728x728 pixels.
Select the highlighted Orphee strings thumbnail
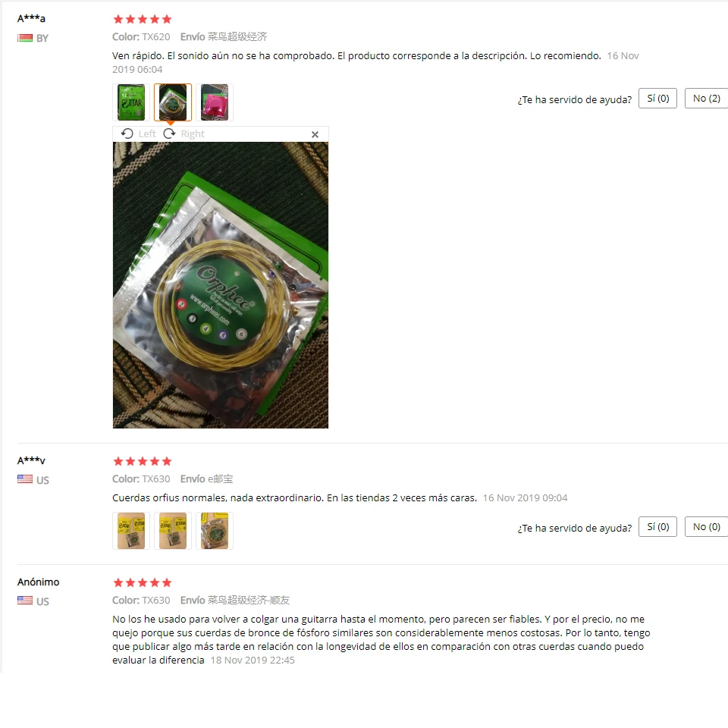pos(173,102)
